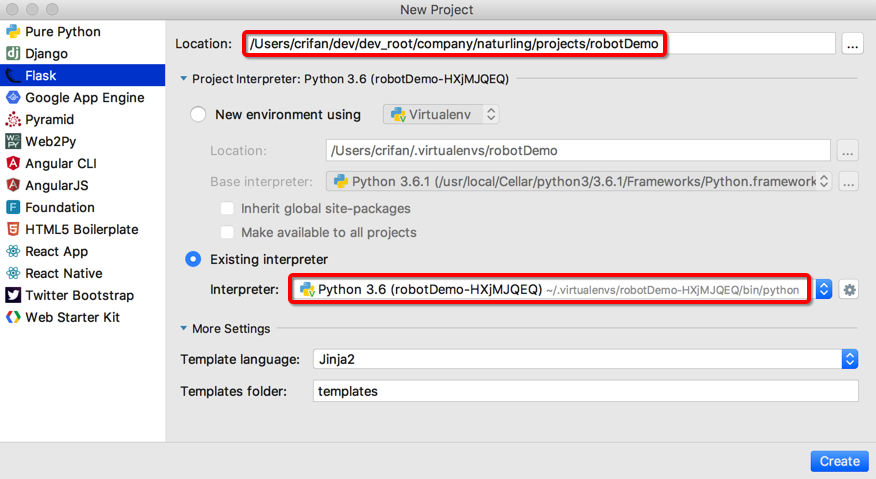The image size is (876, 479).
Task: Choose the Angular CLI icon
Action: pos(14,163)
